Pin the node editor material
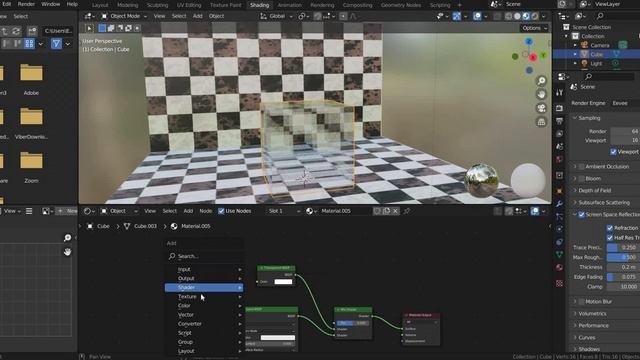 pyautogui.click(x=407, y=211)
